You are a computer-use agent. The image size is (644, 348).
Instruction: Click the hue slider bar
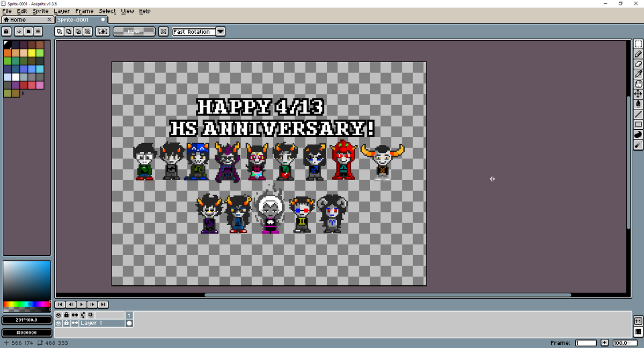coord(27,304)
